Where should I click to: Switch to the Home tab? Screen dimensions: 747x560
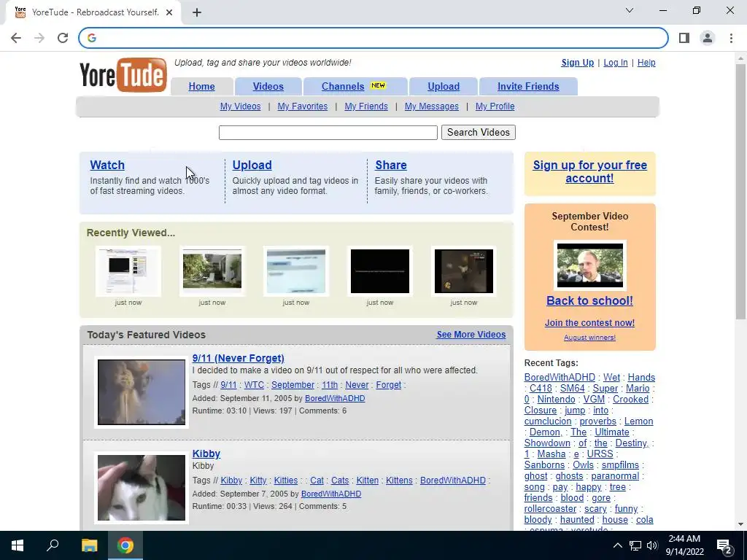coord(201,86)
